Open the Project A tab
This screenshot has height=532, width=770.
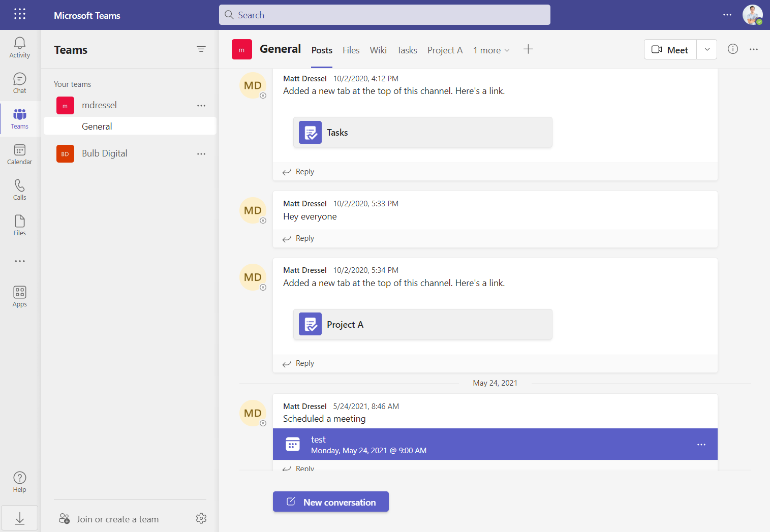click(445, 50)
